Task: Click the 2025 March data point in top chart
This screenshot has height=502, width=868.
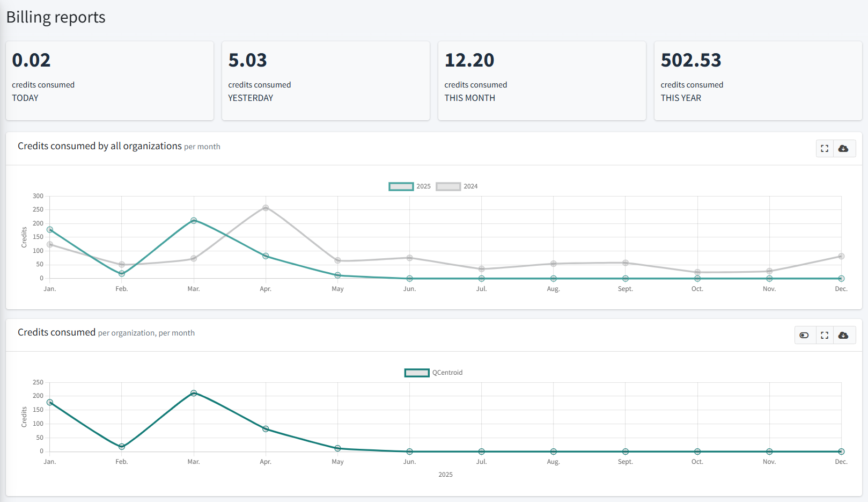Action: coord(194,221)
